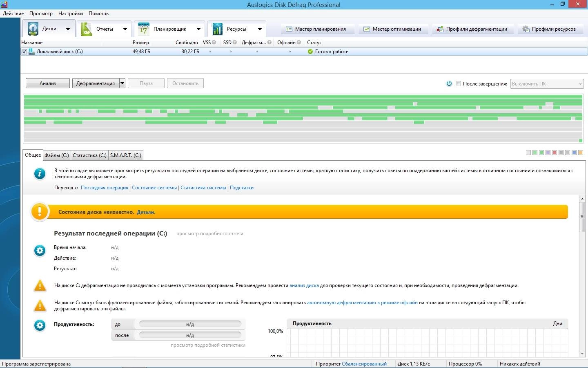
Task: Open the Действие menu
Action: [13, 13]
